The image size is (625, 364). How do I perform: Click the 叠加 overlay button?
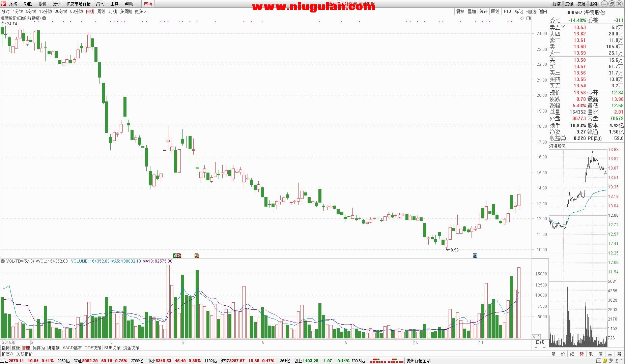472,11
